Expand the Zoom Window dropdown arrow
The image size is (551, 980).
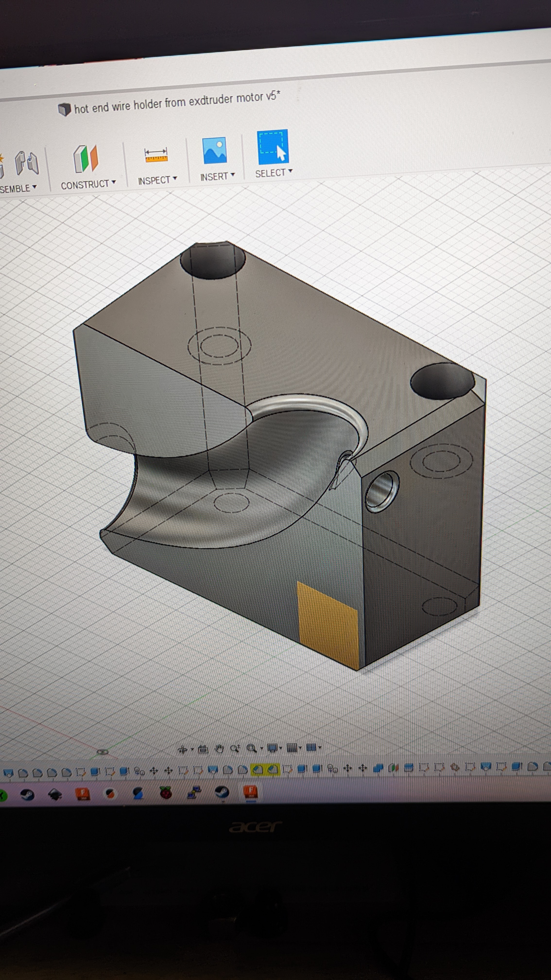[262, 748]
